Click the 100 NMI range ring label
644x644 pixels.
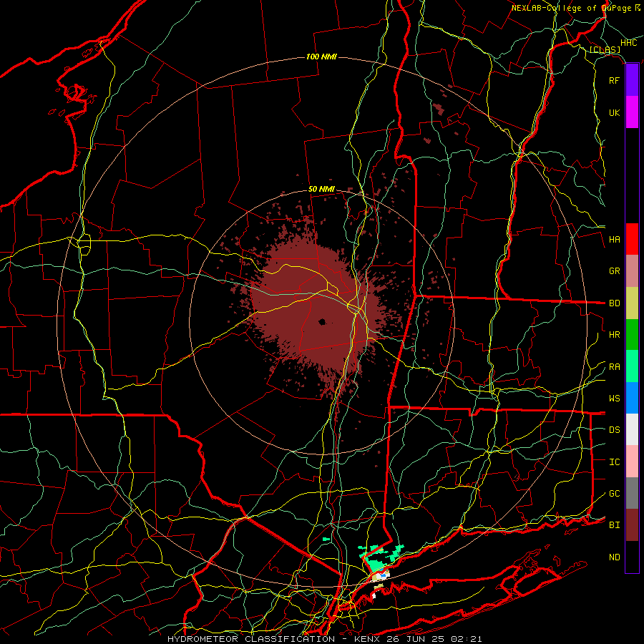tap(321, 57)
